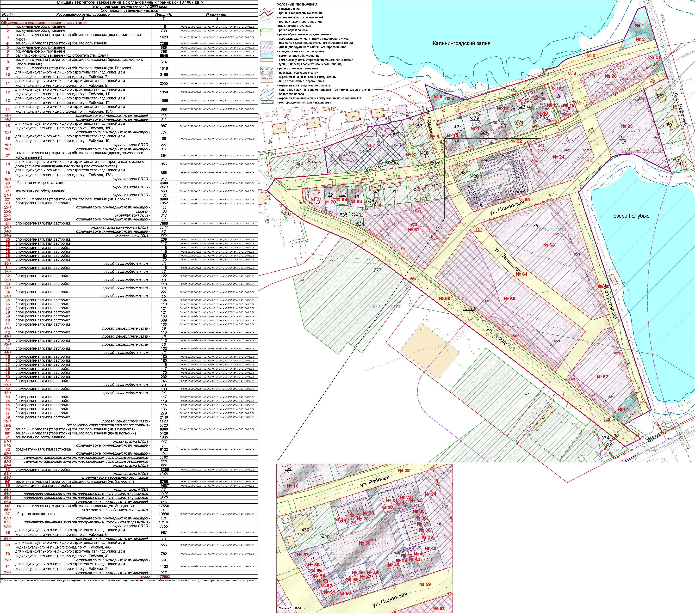Click parcel № 62 near пр-зд Кольский
The height and width of the screenshot is (616, 695).
coord(602,377)
